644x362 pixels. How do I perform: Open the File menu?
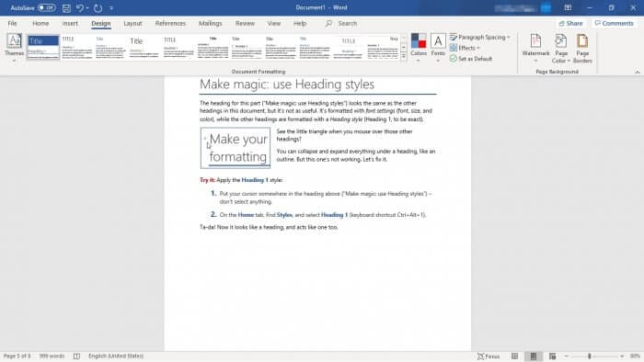pos(12,23)
